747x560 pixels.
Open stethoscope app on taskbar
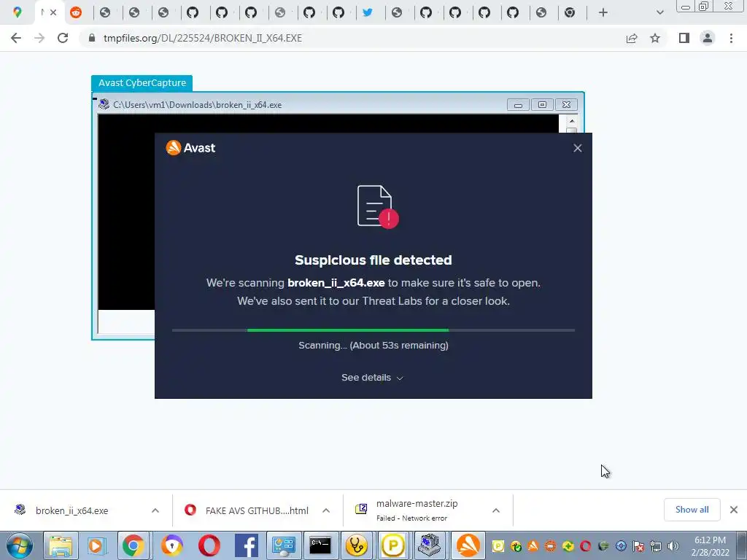[x=357, y=545]
